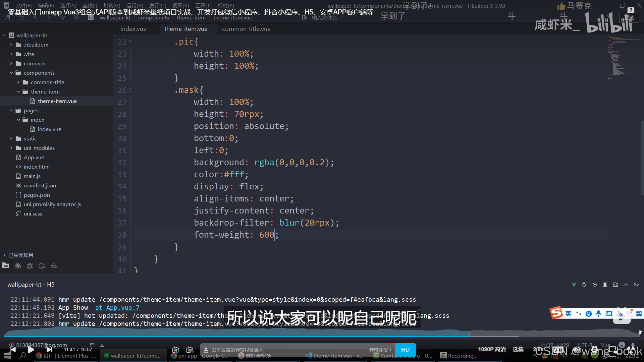Screen dimensions: 644x362
Task: Click the wallpaper-kt breadcrumb segment
Action: pyautogui.click(x=115, y=18)
